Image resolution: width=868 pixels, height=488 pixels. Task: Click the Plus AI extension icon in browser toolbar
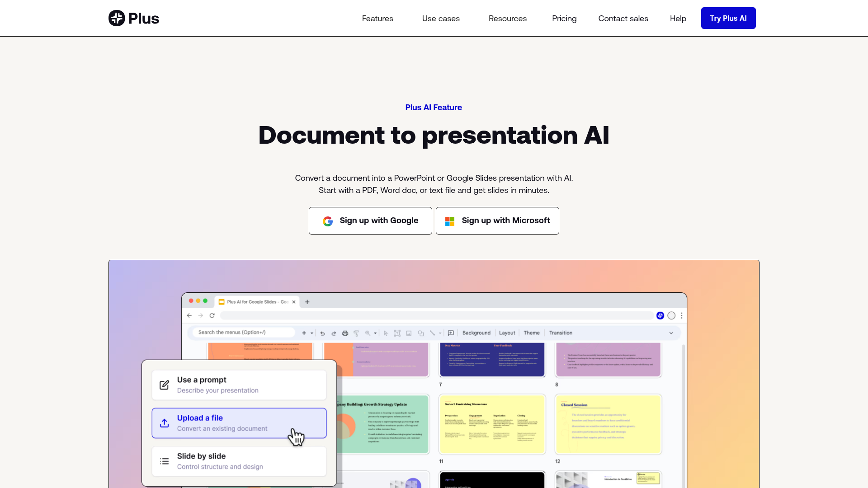tap(660, 315)
